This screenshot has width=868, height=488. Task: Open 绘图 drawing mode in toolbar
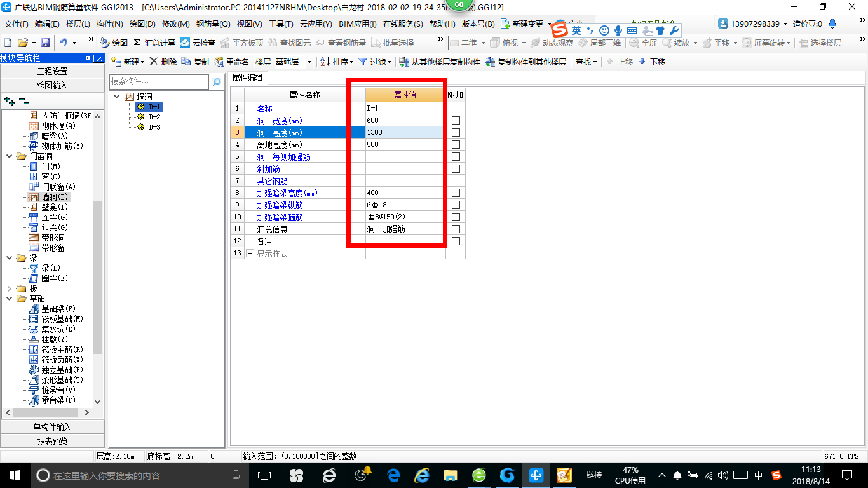pos(114,43)
